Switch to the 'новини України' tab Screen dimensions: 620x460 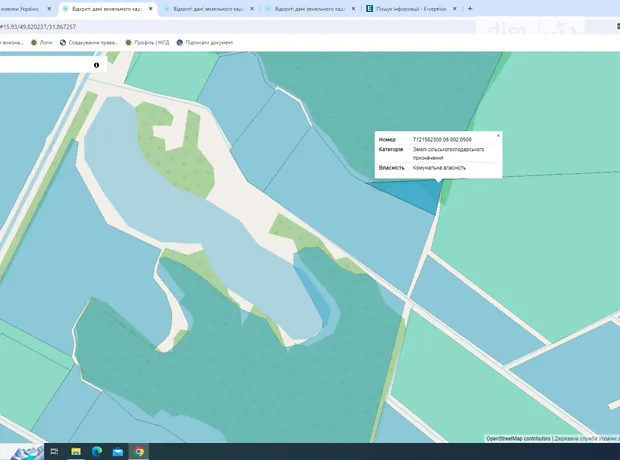(x=20, y=8)
